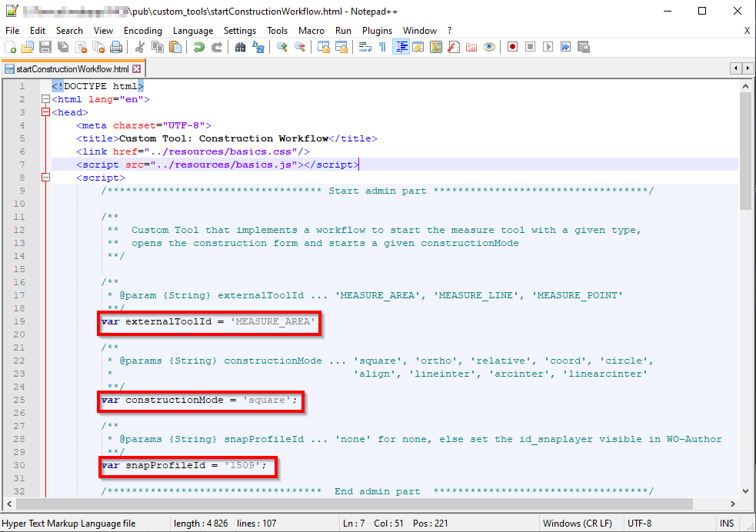Print the document using the printer icon
The image size is (756, 532).
[116, 47]
